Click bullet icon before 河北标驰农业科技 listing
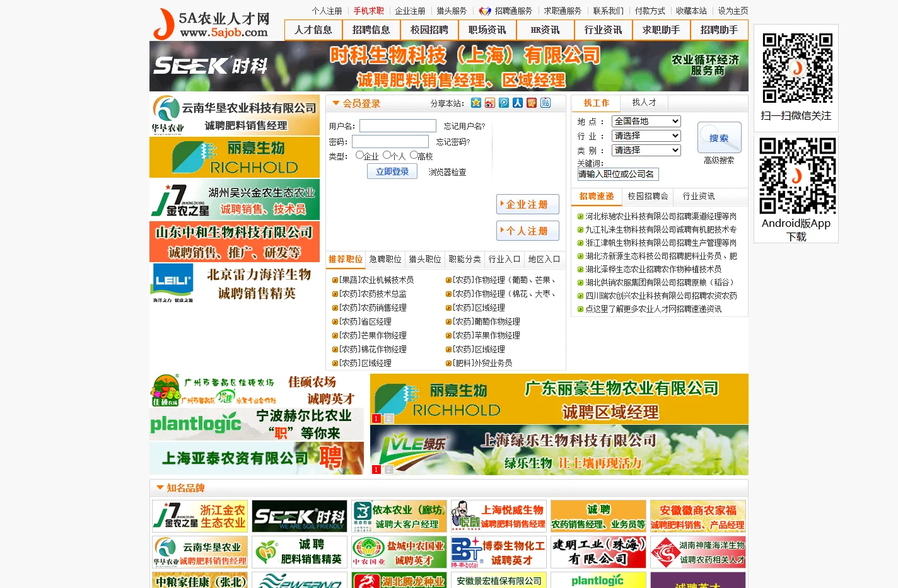The image size is (898, 588). click(580, 217)
